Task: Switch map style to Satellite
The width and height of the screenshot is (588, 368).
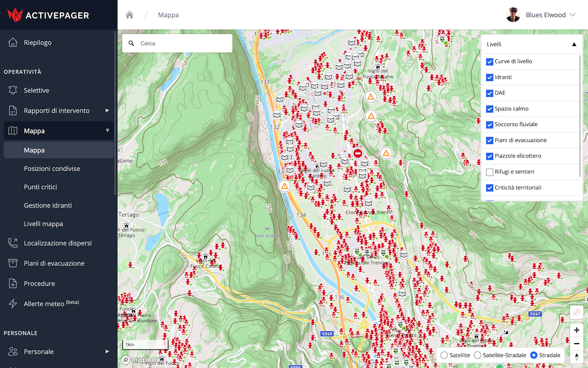Action: (444, 355)
